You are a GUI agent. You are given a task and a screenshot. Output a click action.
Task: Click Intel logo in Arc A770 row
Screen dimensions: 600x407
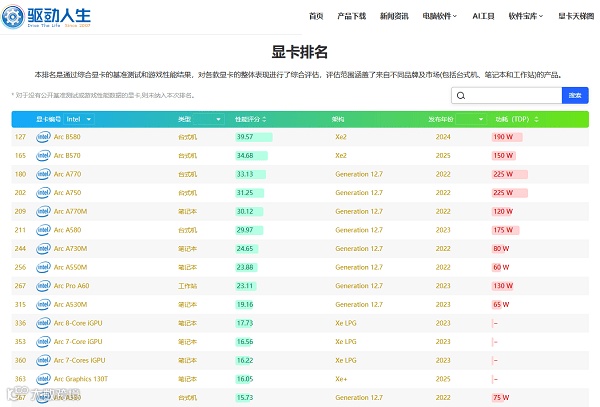click(43, 174)
